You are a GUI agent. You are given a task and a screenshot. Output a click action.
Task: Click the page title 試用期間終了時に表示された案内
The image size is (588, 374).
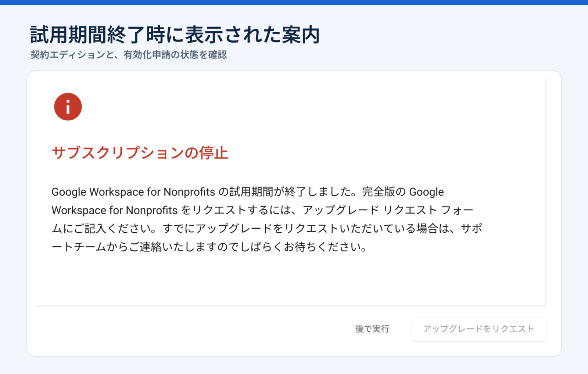pos(175,35)
